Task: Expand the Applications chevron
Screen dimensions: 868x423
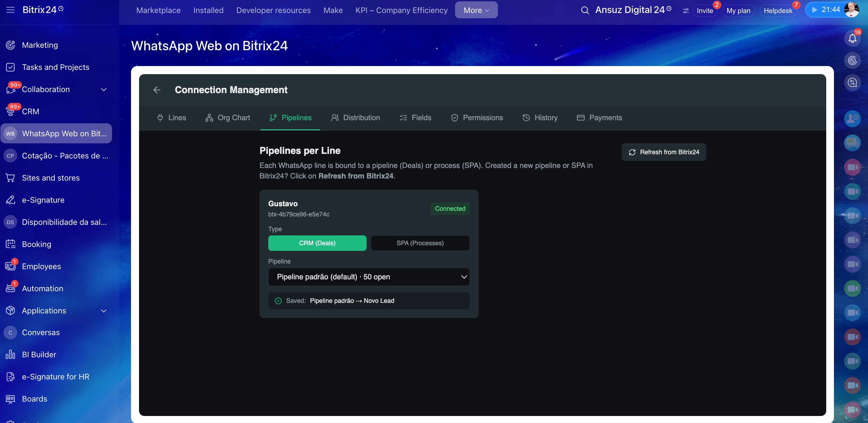Action: [104, 311]
